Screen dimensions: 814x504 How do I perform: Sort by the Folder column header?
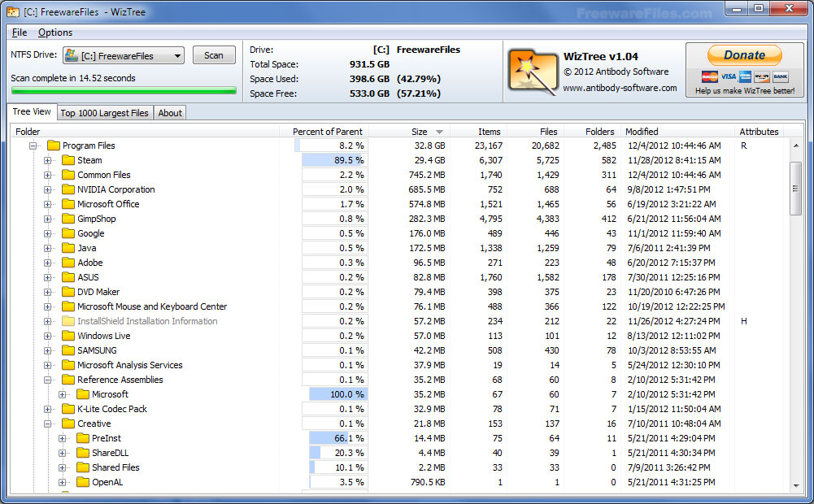tap(146, 132)
